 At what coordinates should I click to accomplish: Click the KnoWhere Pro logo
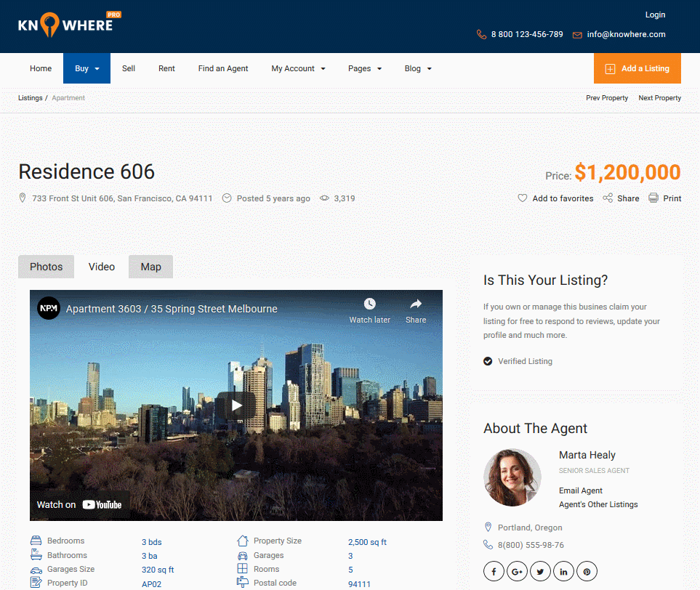70,24
